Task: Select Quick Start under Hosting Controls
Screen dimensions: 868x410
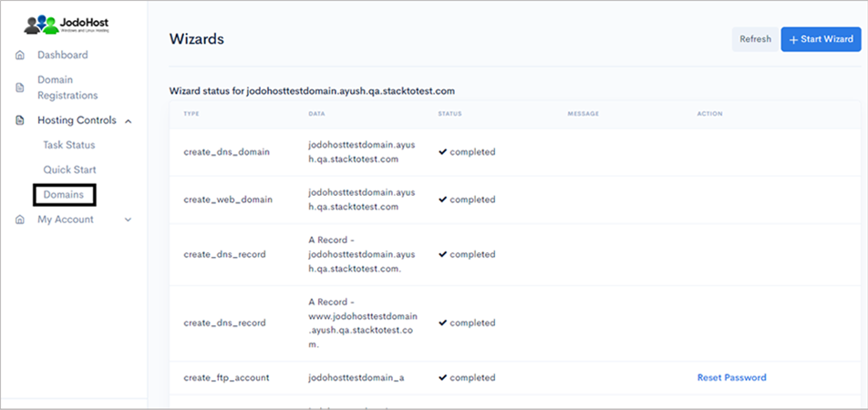Action: (x=69, y=169)
